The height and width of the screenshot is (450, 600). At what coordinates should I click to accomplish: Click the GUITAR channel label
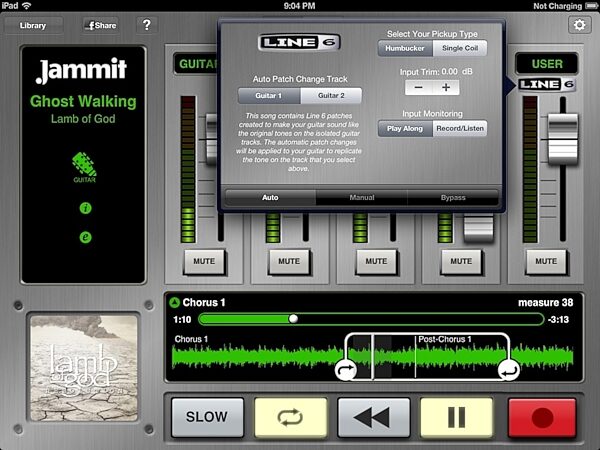click(196, 64)
